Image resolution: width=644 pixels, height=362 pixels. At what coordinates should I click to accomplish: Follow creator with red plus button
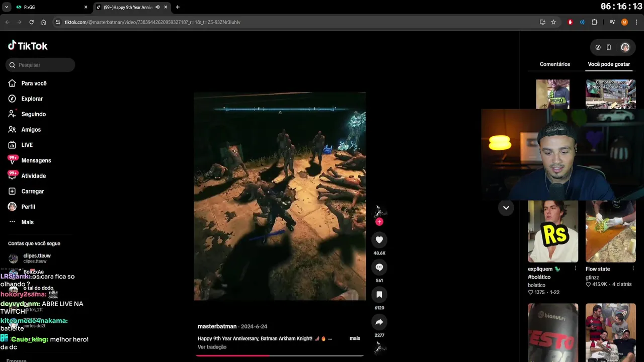point(379,222)
